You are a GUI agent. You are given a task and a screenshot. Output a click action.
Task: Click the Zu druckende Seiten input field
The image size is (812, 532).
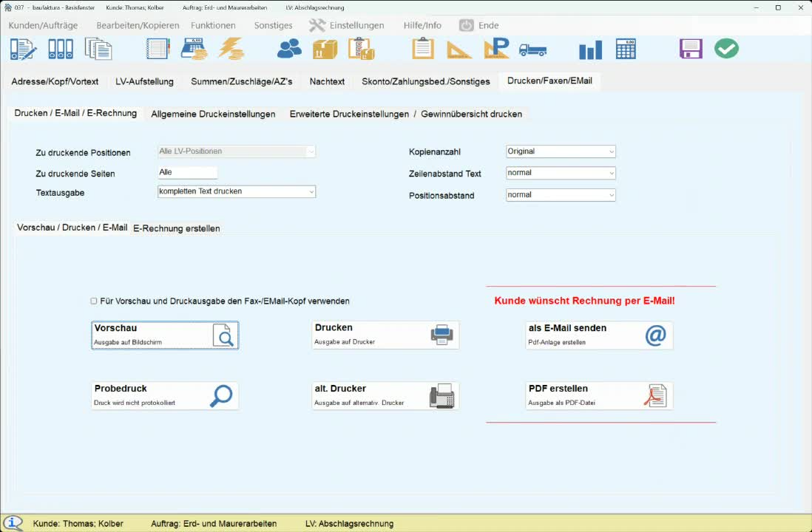[x=187, y=172]
